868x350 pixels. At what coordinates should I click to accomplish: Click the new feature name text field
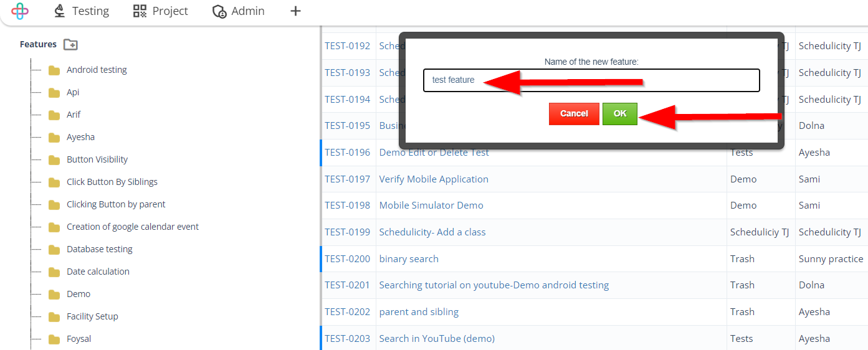[591, 80]
